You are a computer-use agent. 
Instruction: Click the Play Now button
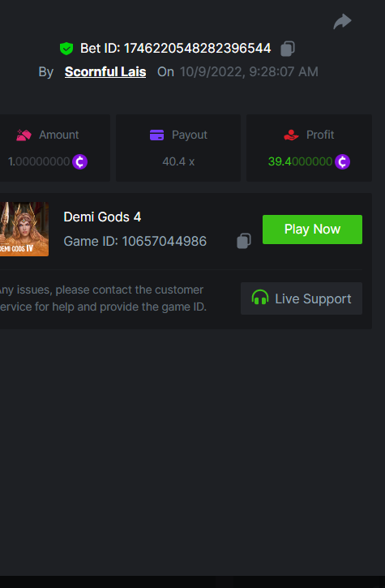click(312, 230)
